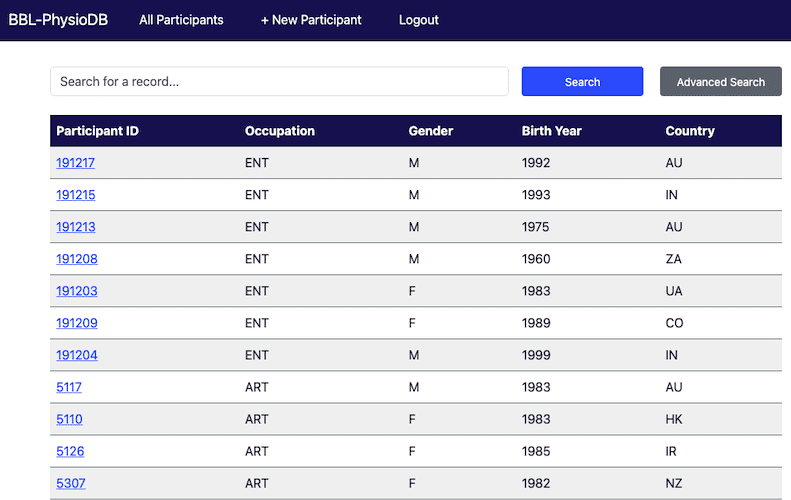Viewport: 791px width, 500px height.
Task: Click the Participant ID column header
Action: click(x=97, y=131)
